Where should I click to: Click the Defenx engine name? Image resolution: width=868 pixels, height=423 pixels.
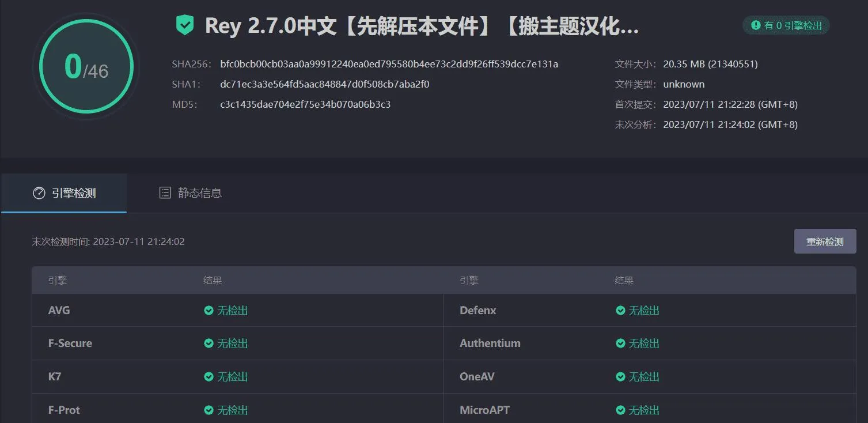(478, 311)
